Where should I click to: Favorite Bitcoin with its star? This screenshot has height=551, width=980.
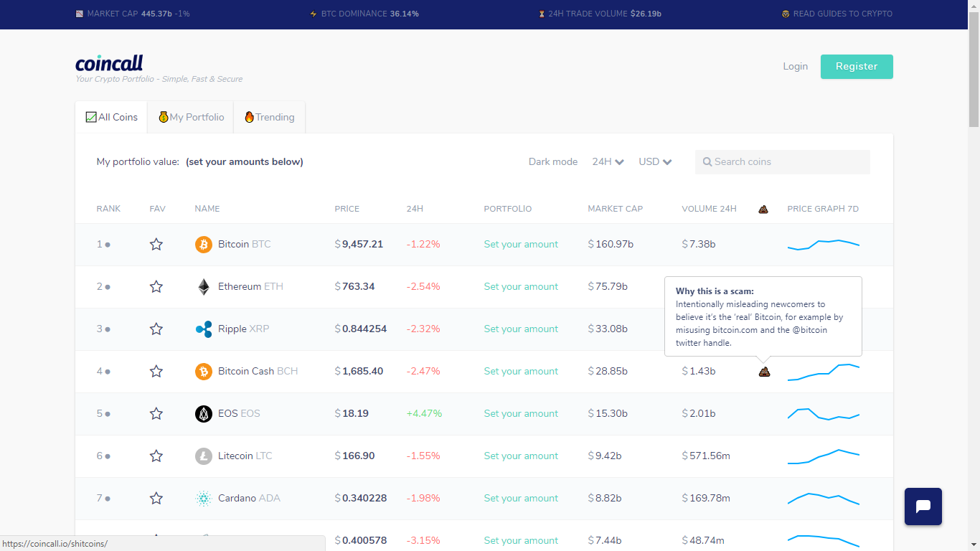click(156, 245)
